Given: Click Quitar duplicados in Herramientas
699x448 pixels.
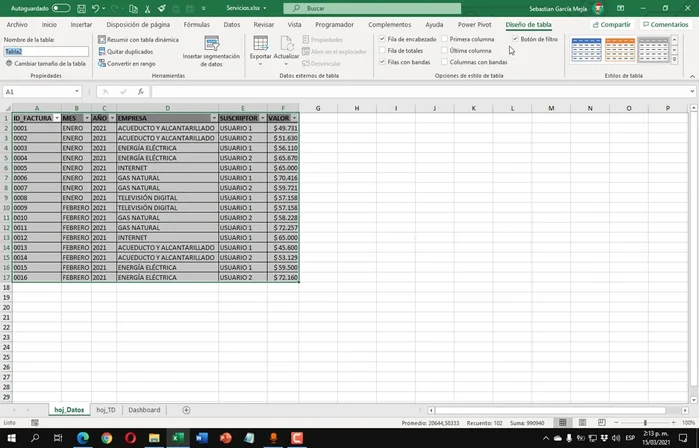Looking at the screenshot, I should click(129, 51).
